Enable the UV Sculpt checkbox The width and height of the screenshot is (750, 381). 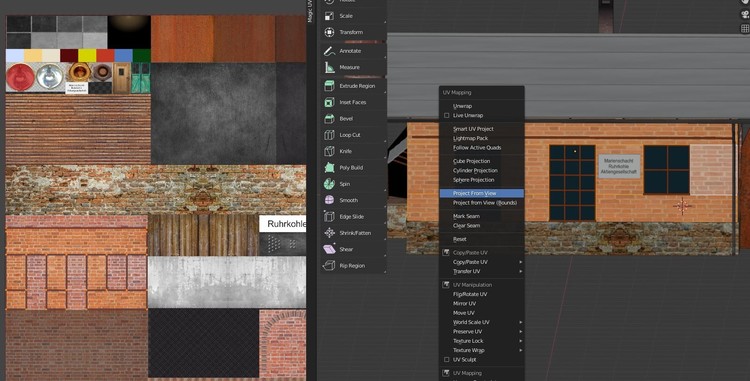(447, 359)
